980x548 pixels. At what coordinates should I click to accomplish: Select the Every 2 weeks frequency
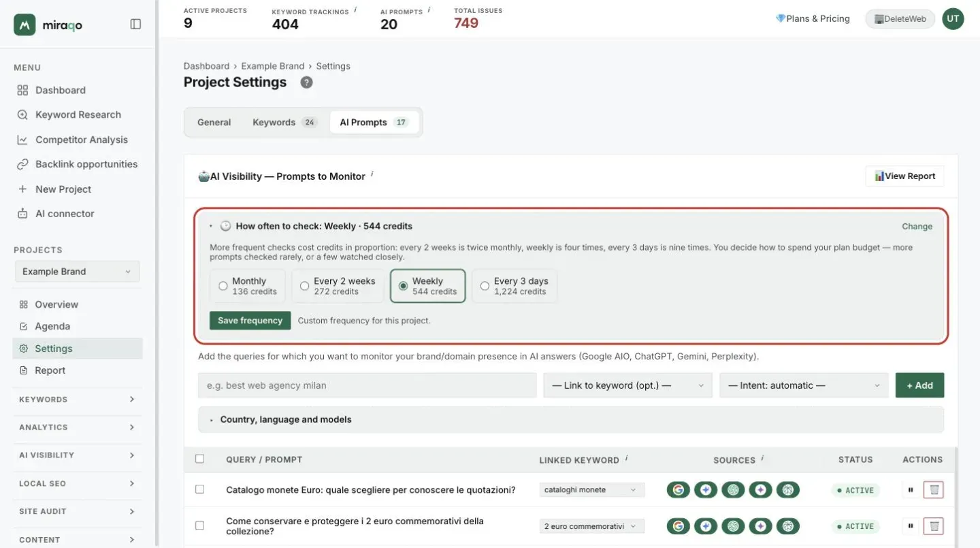pos(338,286)
